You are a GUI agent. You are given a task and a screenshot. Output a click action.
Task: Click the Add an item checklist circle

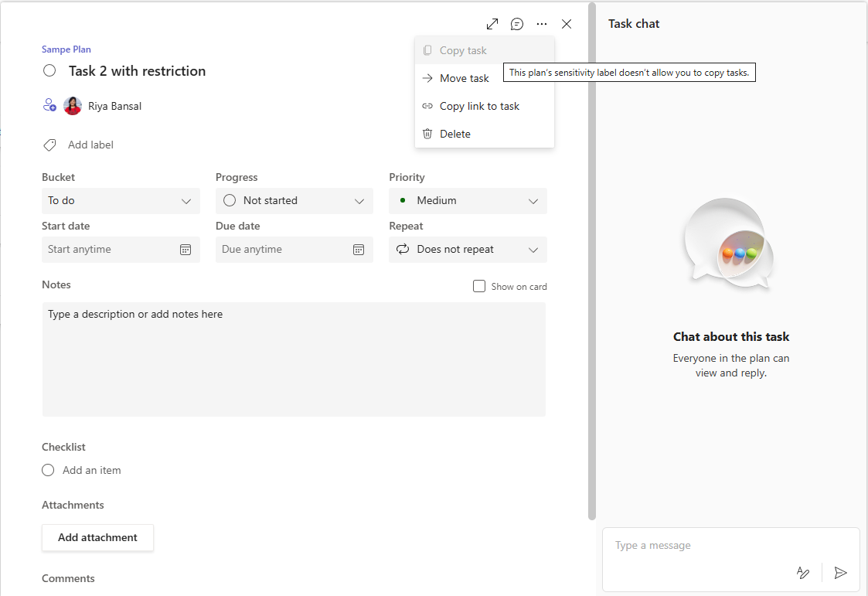click(x=48, y=470)
